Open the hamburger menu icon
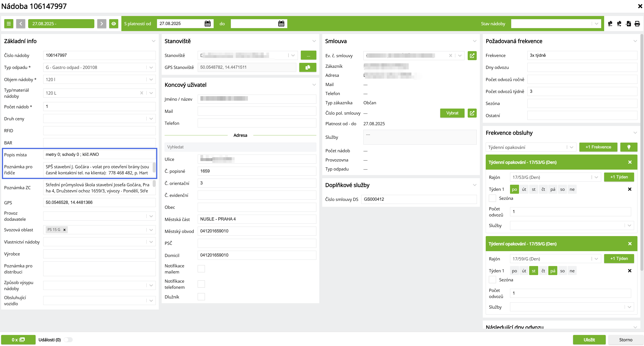 pos(9,24)
